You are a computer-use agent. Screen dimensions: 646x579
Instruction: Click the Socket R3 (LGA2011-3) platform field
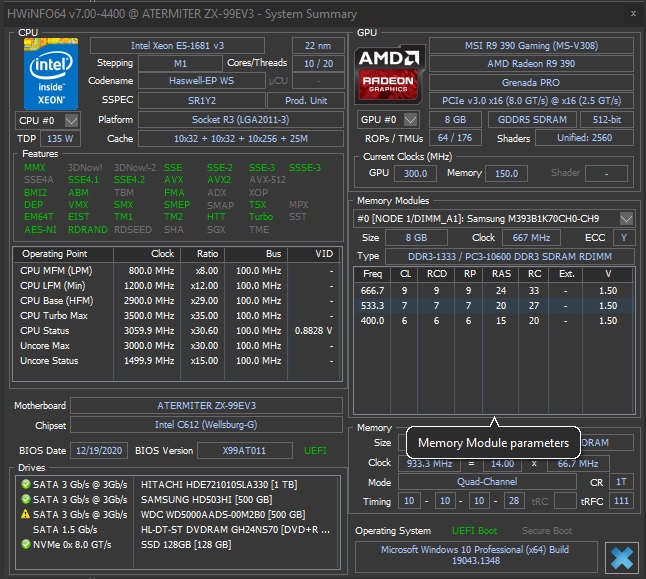tap(241, 120)
